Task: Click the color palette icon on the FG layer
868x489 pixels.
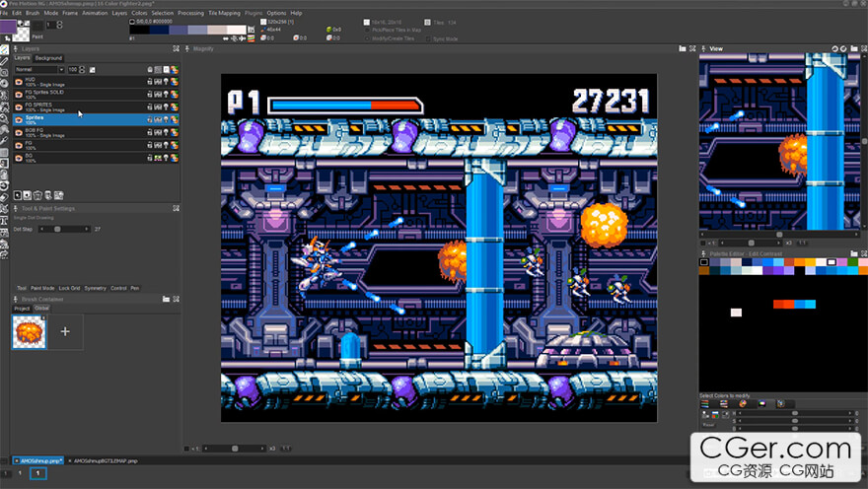Action: click(x=175, y=145)
